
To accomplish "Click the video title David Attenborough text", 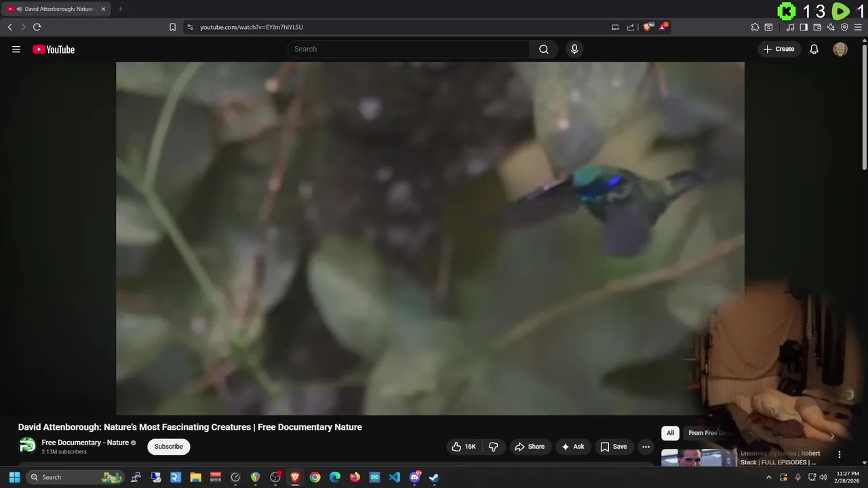I will click(190, 427).
